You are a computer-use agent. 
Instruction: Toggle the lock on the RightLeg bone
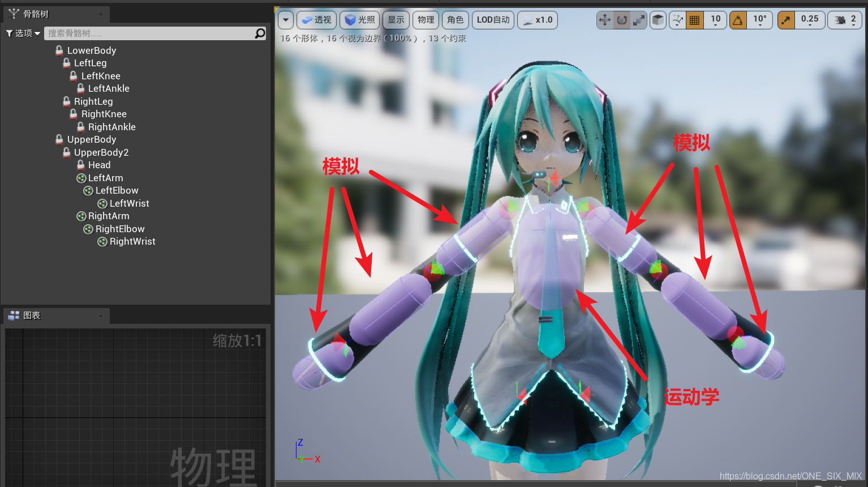[x=66, y=101]
